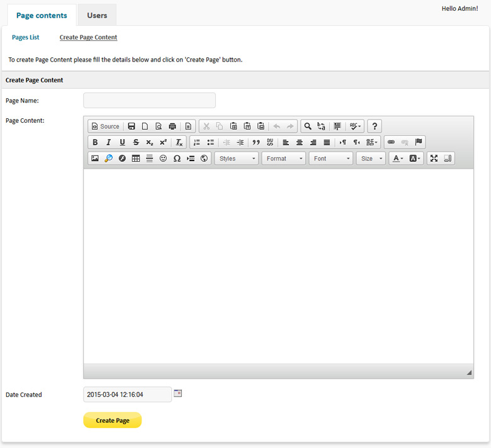Click the Page Break icon
This screenshot has height=448, width=491.
(x=190, y=159)
